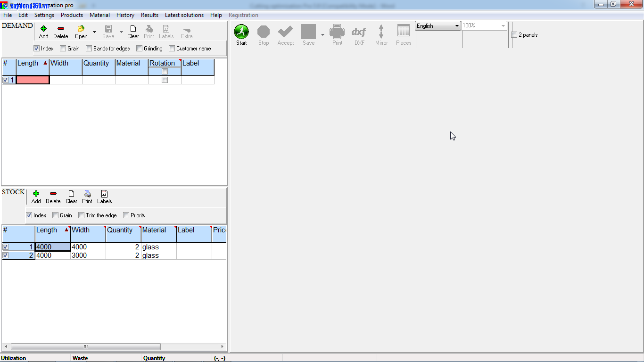Open the File menu

(8, 15)
